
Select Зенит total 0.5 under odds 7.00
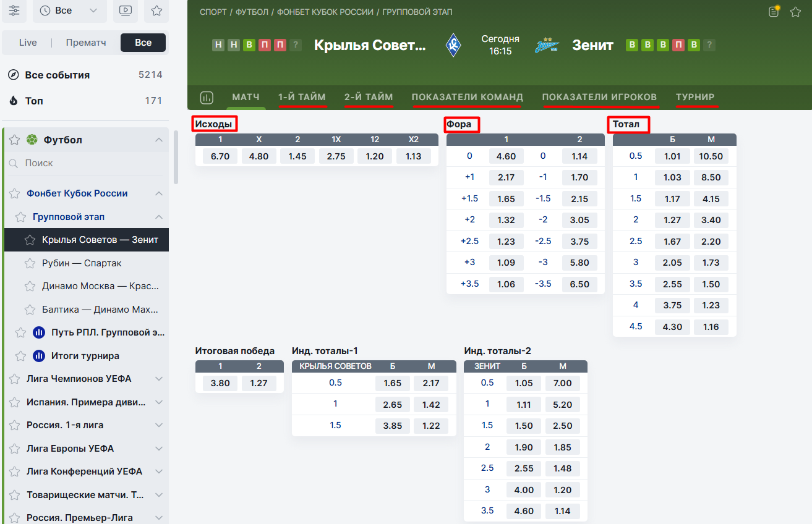(563, 383)
